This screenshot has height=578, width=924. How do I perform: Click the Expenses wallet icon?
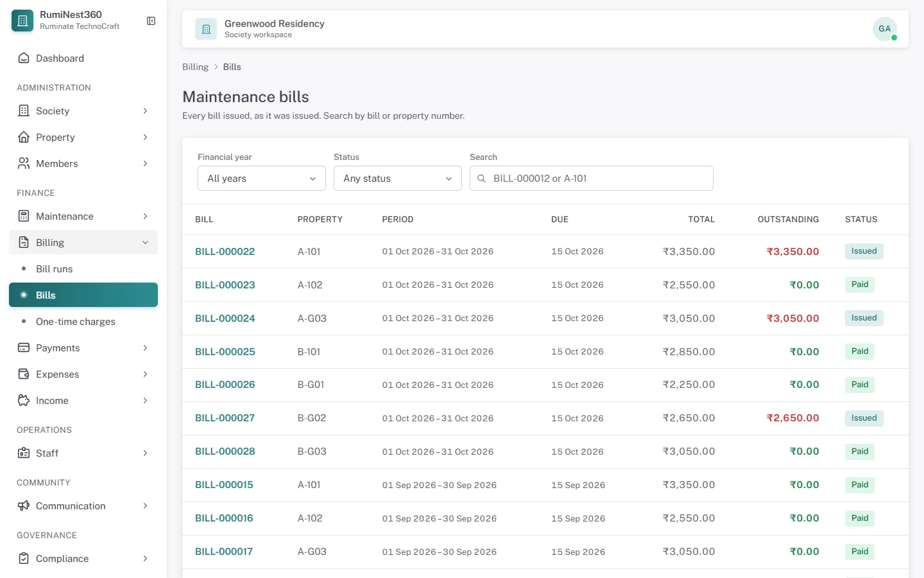pos(24,374)
